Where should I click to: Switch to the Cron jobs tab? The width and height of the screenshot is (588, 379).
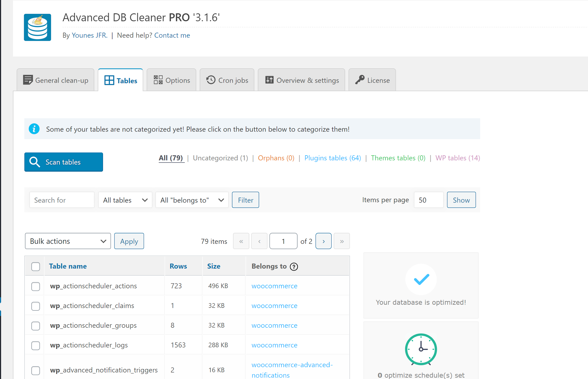(x=227, y=80)
